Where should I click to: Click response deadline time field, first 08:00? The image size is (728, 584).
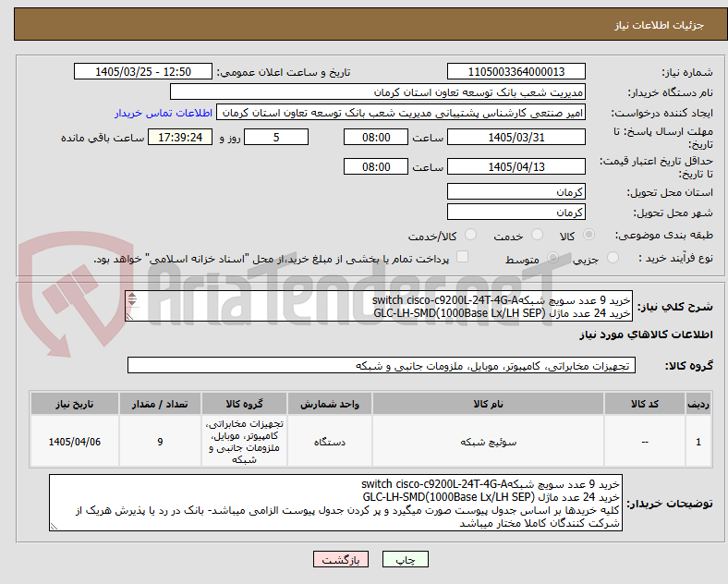point(376,137)
